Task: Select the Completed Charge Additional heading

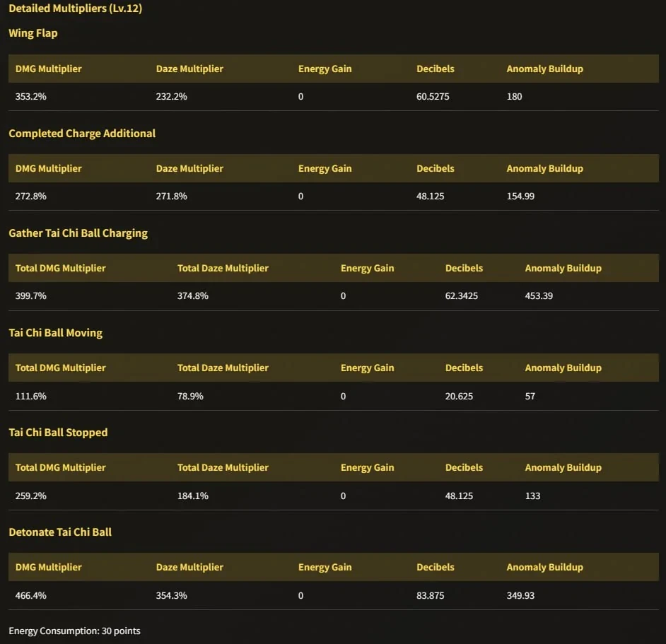Action: pos(82,134)
